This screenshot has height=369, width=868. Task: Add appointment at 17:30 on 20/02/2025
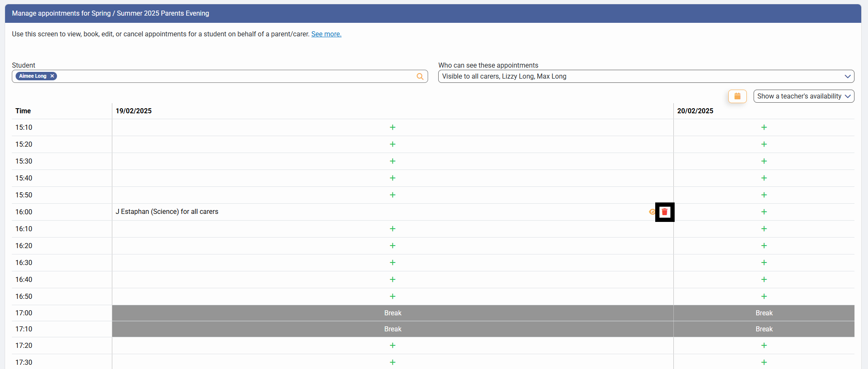[764, 362]
